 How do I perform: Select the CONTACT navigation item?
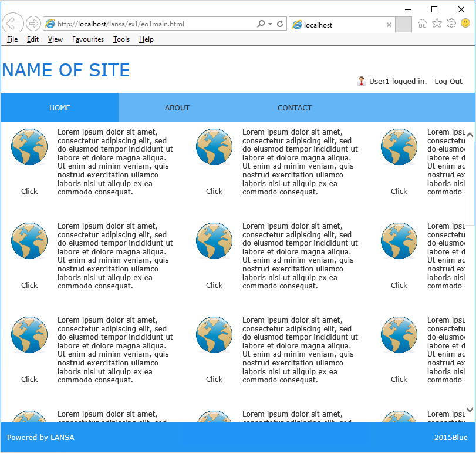[295, 108]
